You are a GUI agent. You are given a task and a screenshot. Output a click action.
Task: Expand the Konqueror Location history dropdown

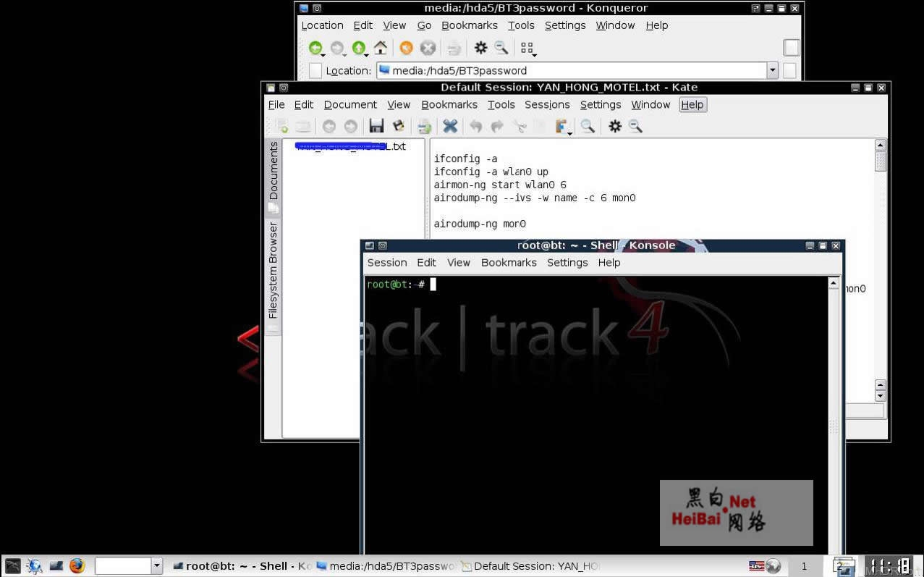click(x=772, y=70)
